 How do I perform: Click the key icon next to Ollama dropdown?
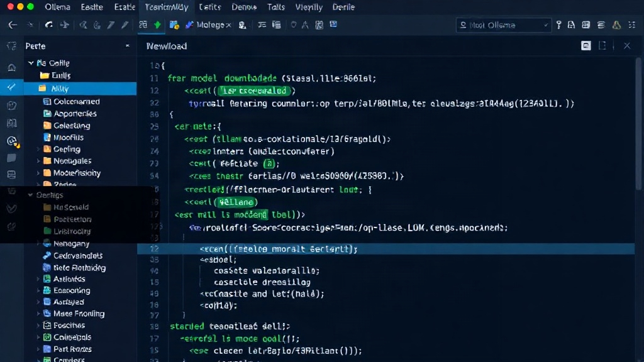558,25
